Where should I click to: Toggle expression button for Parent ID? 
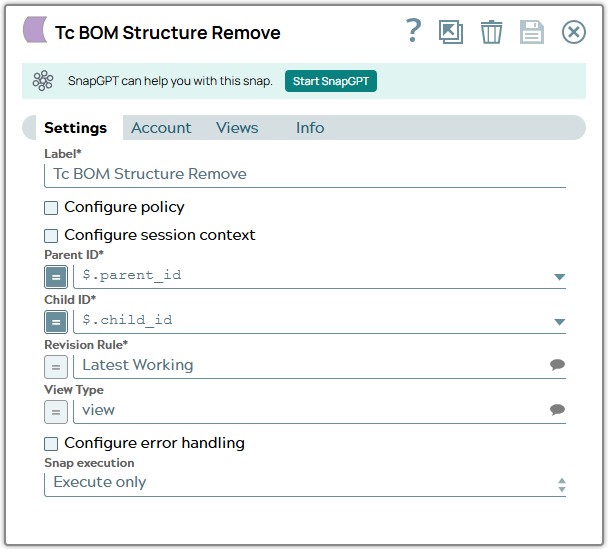coord(56,277)
